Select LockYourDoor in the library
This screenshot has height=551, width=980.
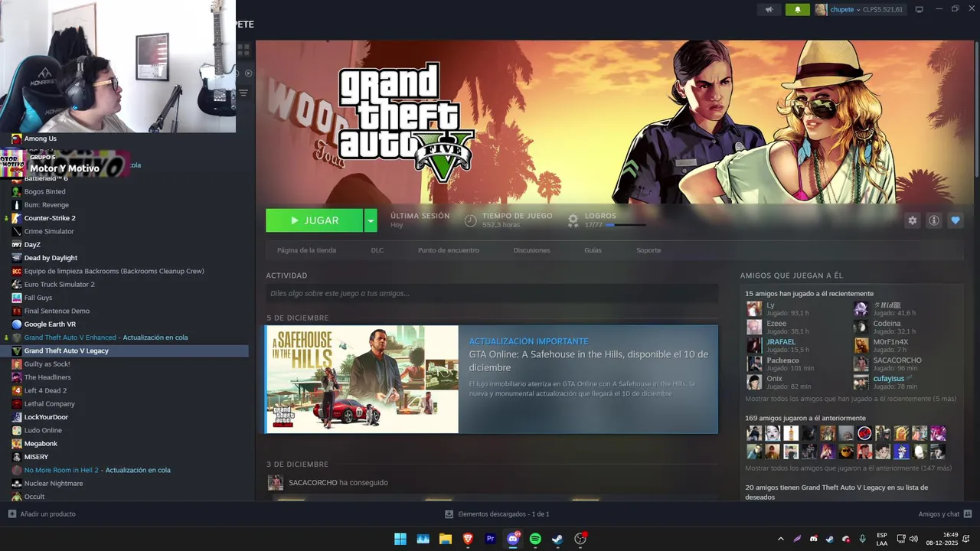tap(46, 417)
